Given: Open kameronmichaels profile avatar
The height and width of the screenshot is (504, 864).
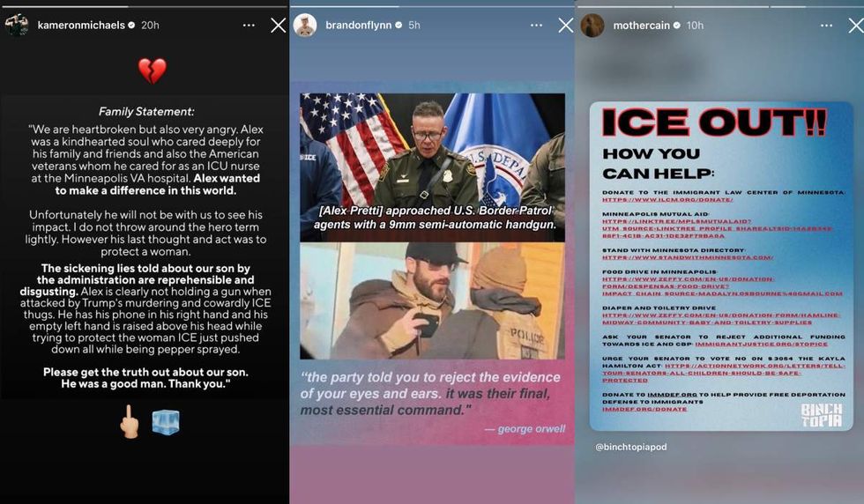Looking at the screenshot, I should point(17,26).
